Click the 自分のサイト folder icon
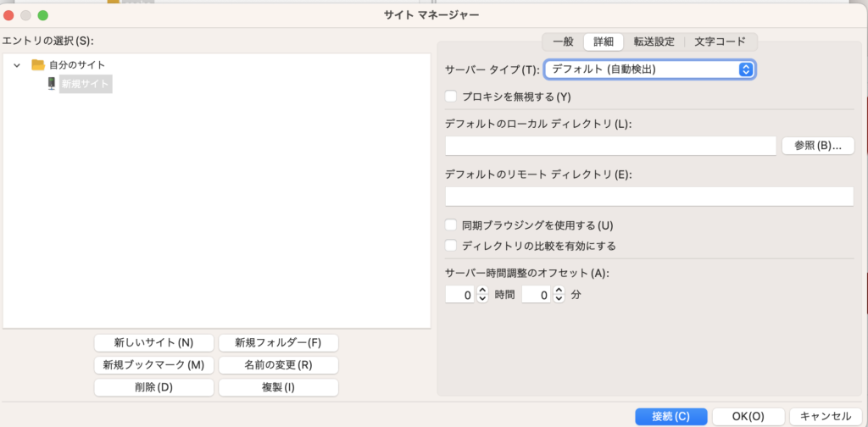The width and height of the screenshot is (868, 427). coord(37,64)
